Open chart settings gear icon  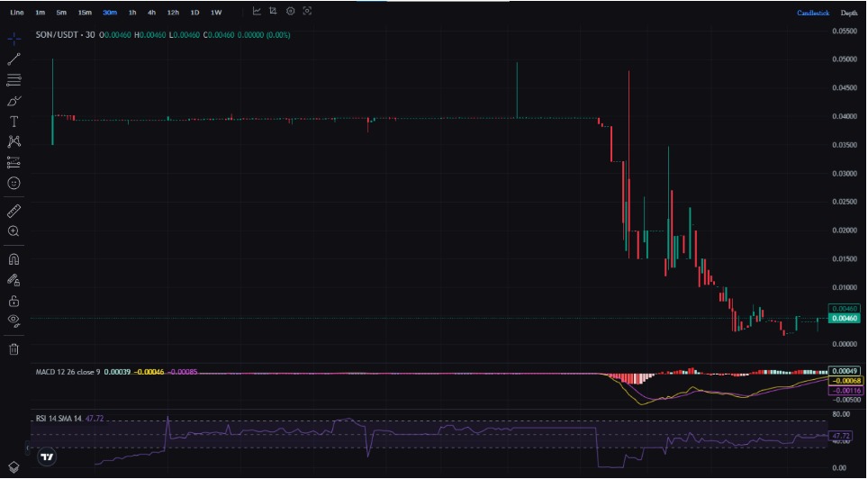(x=291, y=11)
